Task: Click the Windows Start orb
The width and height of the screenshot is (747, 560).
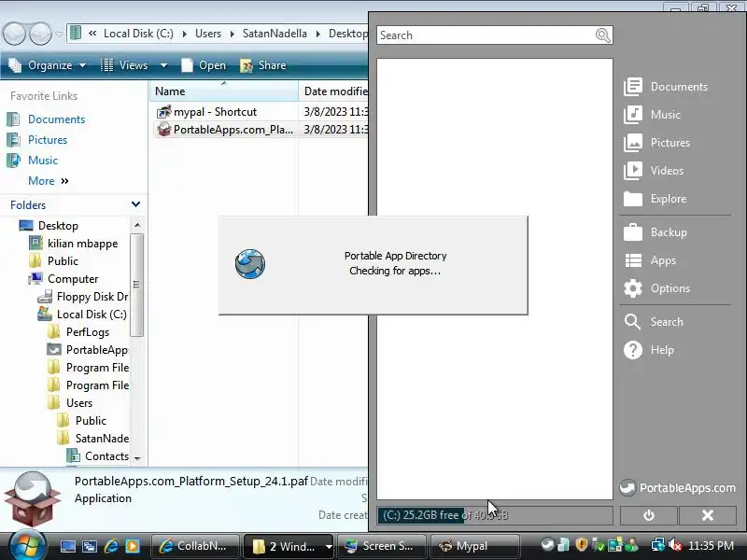Action: coord(27,546)
